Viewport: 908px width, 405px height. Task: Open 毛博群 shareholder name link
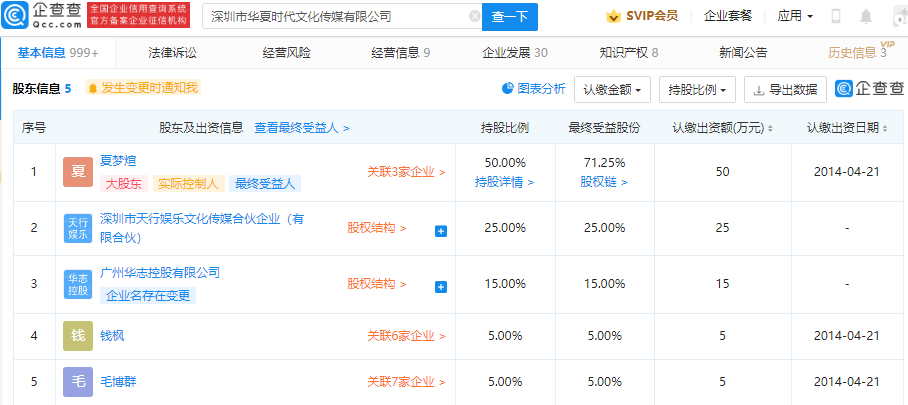(x=118, y=382)
